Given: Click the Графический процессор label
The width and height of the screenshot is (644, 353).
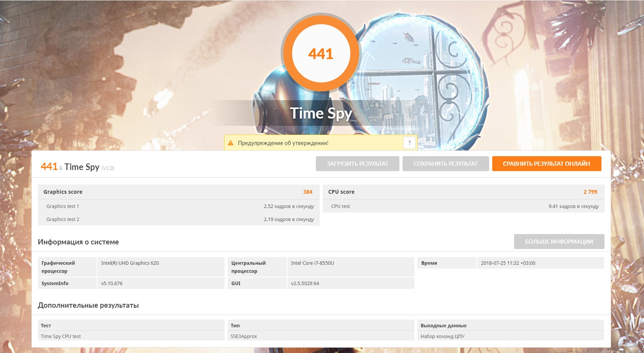Looking at the screenshot, I should [58, 267].
